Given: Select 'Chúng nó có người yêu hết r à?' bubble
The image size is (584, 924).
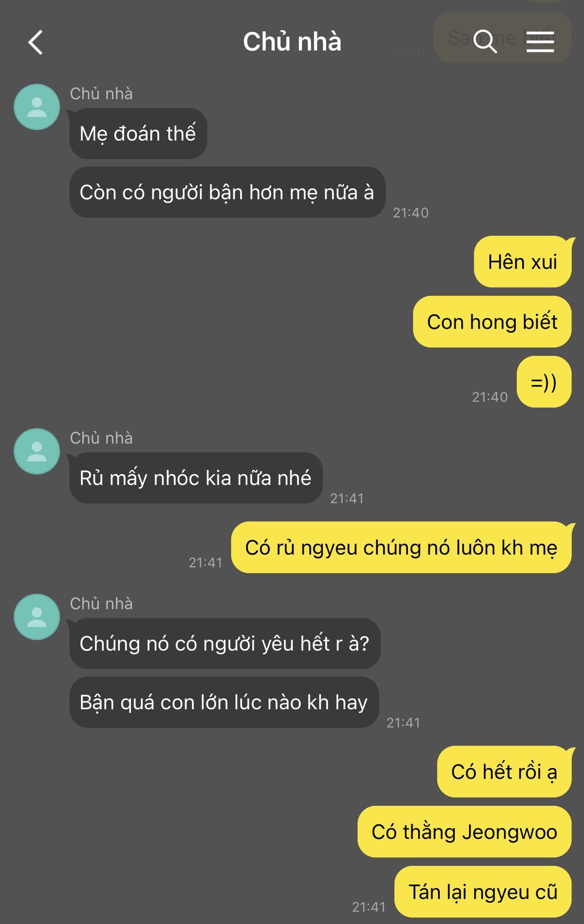Looking at the screenshot, I should 225,643.
